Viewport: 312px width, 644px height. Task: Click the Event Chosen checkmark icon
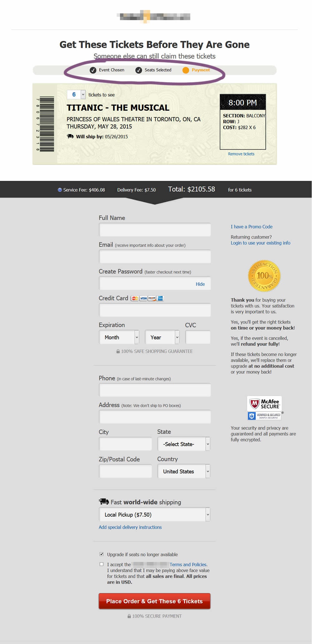point(93,70)
